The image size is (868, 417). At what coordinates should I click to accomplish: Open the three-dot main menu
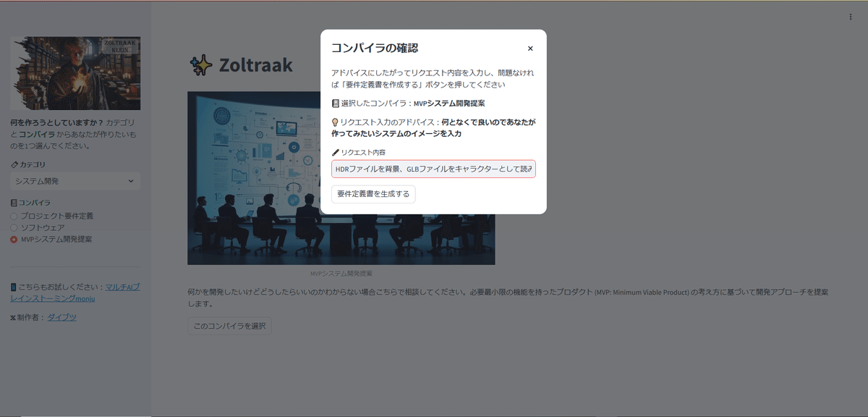tap(850, 17)
